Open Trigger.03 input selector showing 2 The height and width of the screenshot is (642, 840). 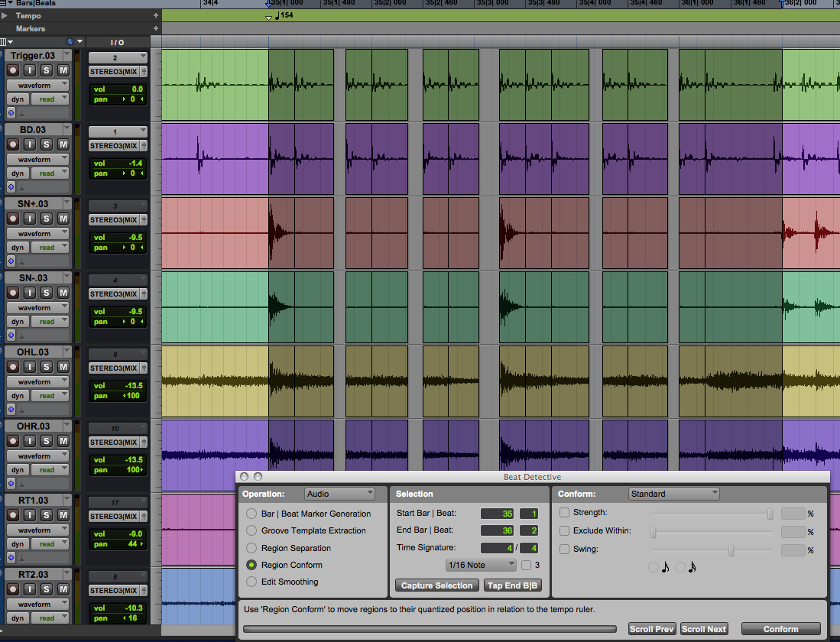tap(118, 57)
